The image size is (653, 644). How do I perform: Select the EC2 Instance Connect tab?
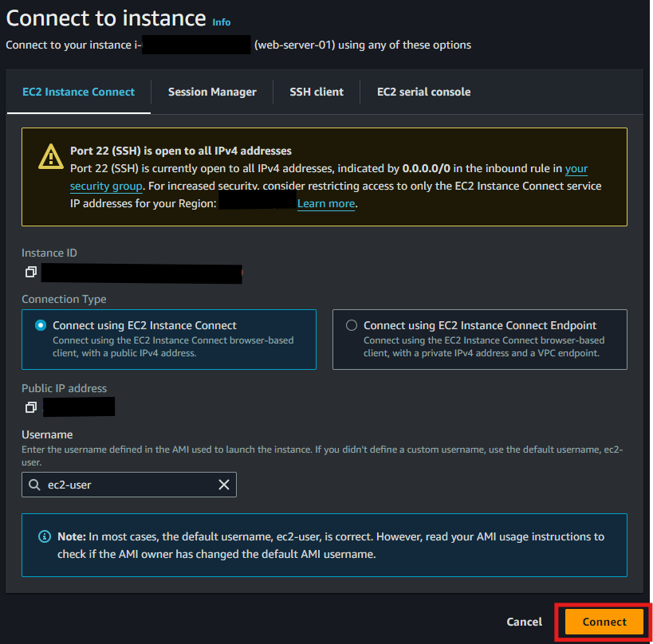coord(77,92)
